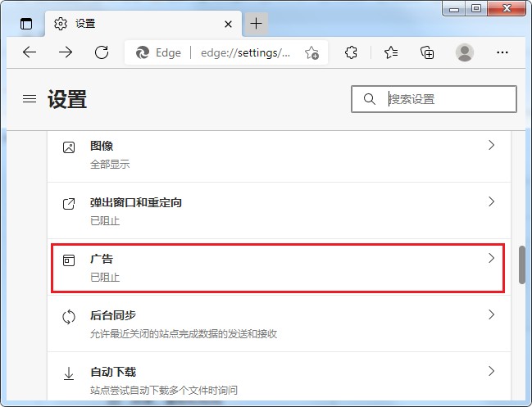
Task: Expand the 图像 permission chevron
Action: [491, 146]
